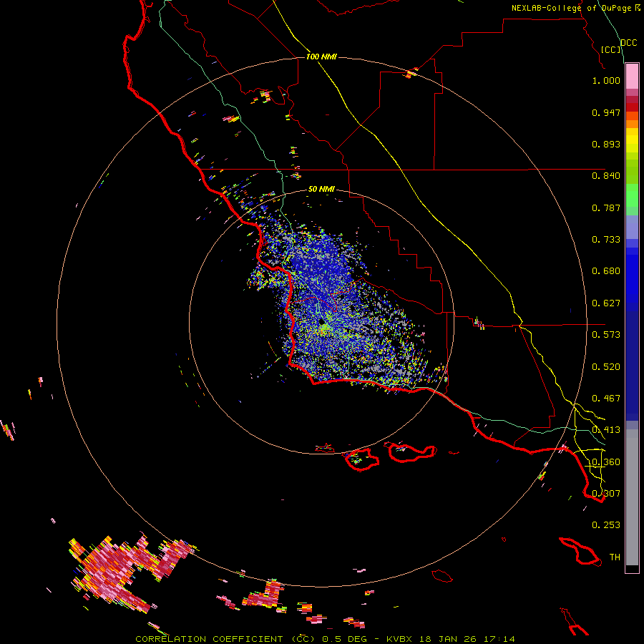
Task: Pick the bright green swatch on the color bar
Action: pyautogui.click(x=632, y=195)
